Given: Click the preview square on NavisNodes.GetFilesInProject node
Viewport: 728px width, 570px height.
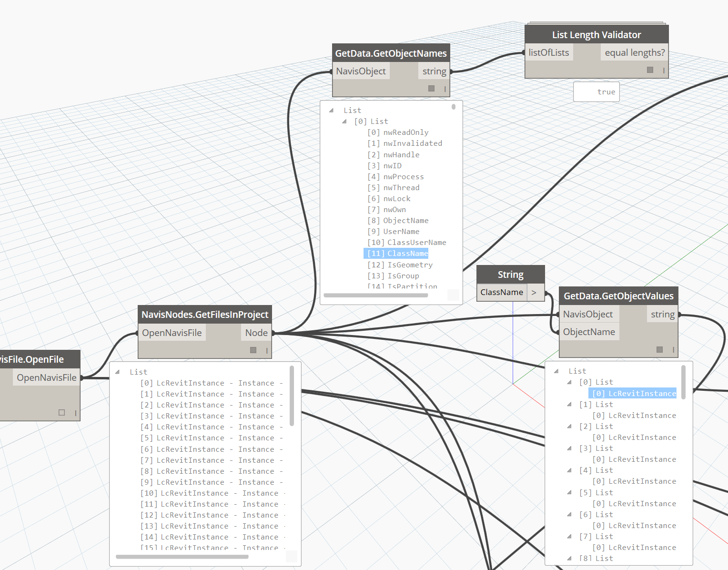Looking at the screenshot, I should [x=253, y=350].
